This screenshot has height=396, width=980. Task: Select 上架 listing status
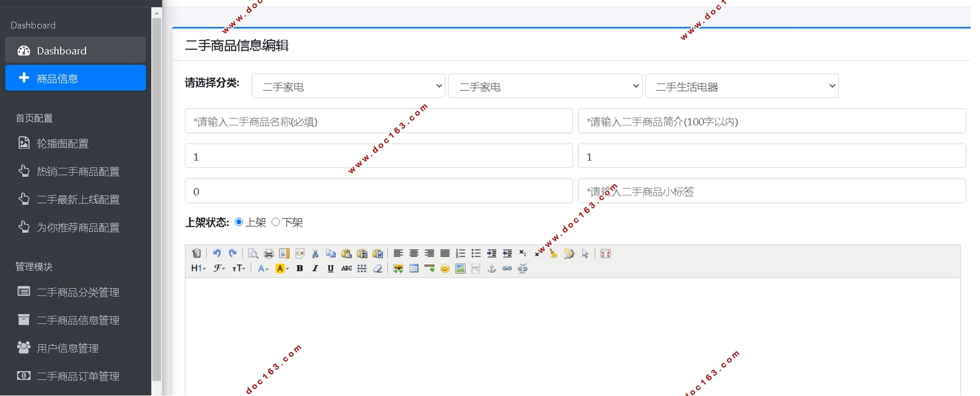coord(239,222)
